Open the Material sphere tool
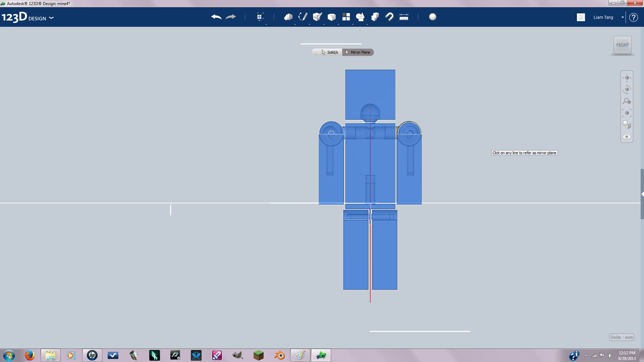 coord(433,17)
